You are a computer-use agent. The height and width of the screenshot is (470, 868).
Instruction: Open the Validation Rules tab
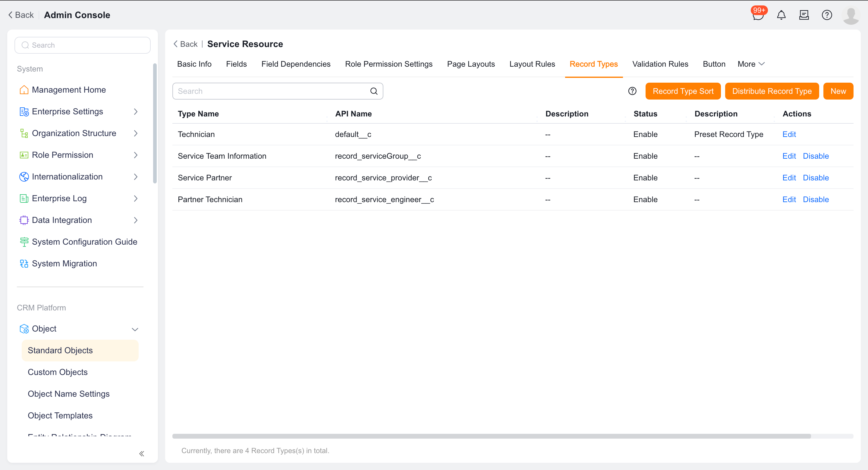[x=660, y=64]
